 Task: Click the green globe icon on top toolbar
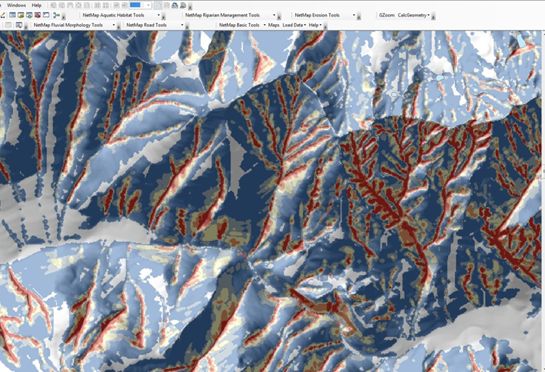coord(183,5)
